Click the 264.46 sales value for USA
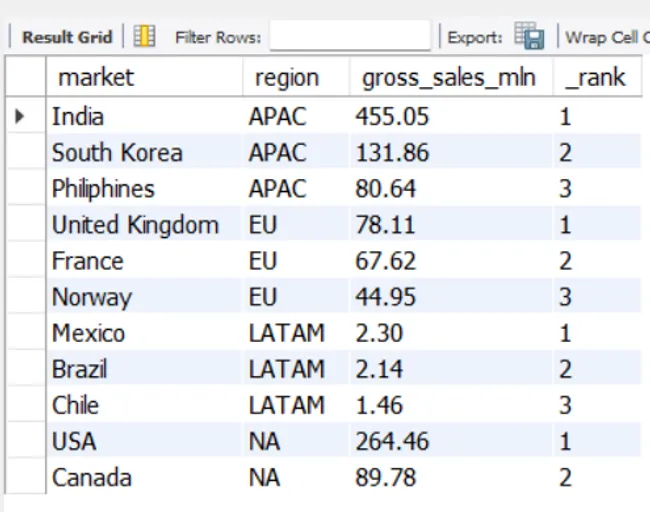This screenshot has width=650, height=512. point(392,441)
